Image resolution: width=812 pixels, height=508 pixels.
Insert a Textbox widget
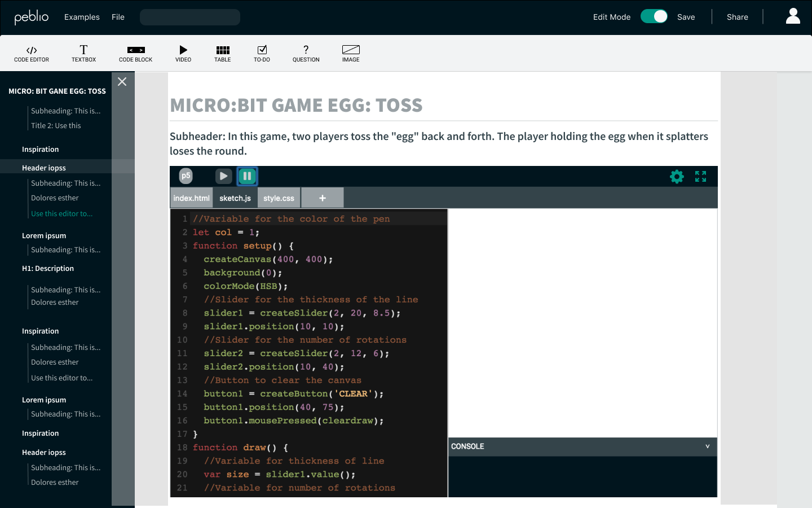pyautogui.click(x=83, y=54)
